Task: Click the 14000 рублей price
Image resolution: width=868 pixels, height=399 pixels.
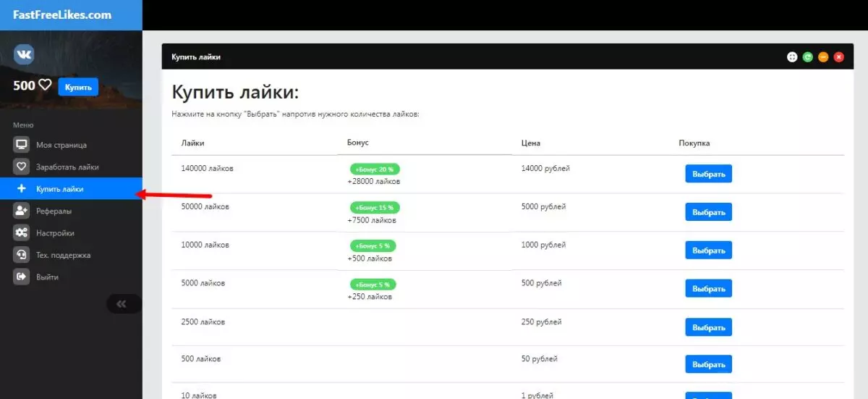Action: [545, 169]
